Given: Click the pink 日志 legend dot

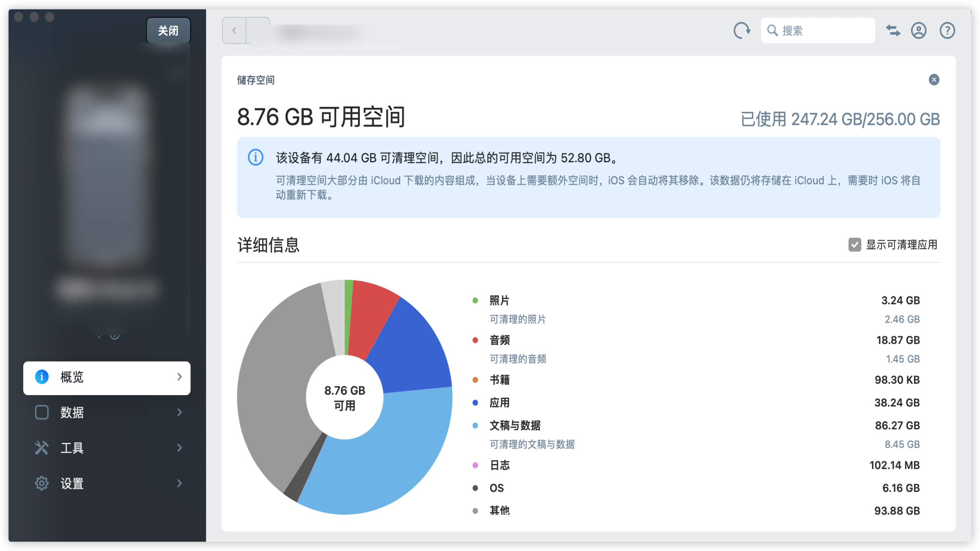Looking at the screenshot, I should click(x=475, y=466).
